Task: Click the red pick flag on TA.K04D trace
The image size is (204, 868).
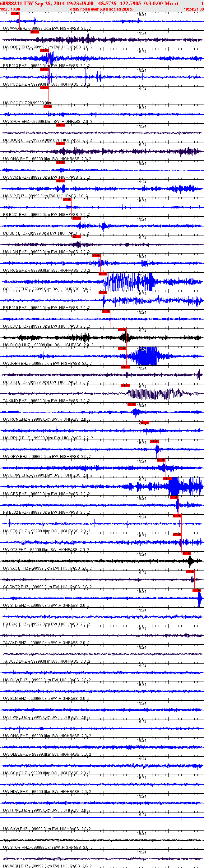Action: 126,386
